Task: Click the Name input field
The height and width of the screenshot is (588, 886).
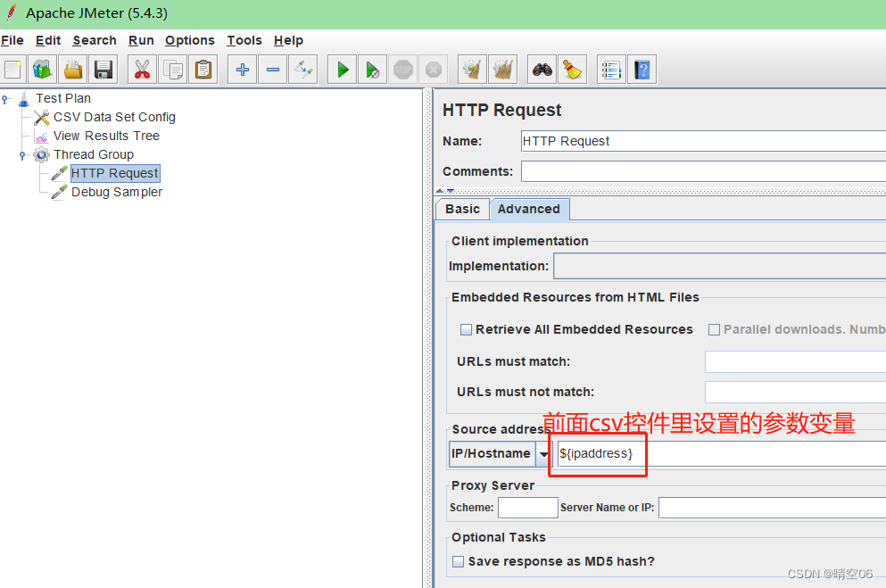Action: (x=703, y=141)
